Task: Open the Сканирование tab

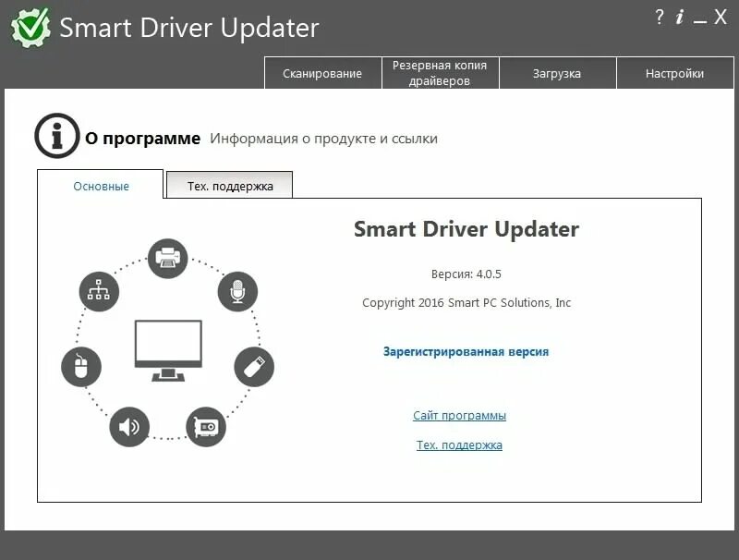Action: pos(322,73)
